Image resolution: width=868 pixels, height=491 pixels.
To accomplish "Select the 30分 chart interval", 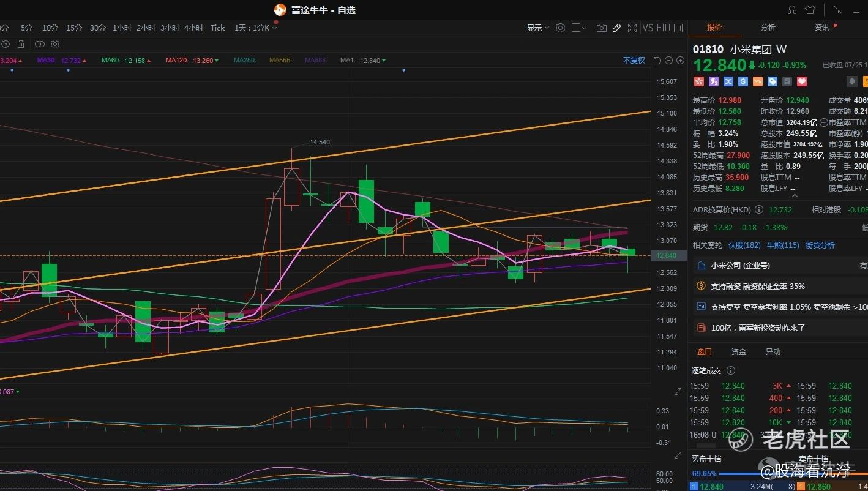I will coord(98,28).
